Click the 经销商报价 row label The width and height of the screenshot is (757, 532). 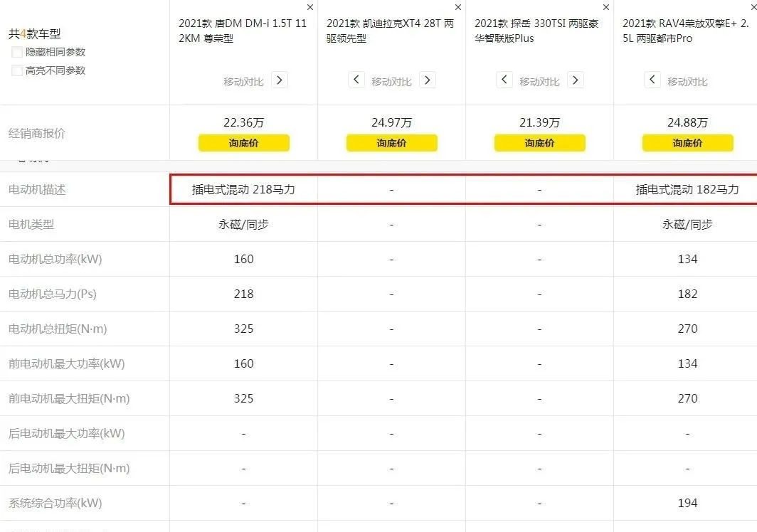coord(37,133)
